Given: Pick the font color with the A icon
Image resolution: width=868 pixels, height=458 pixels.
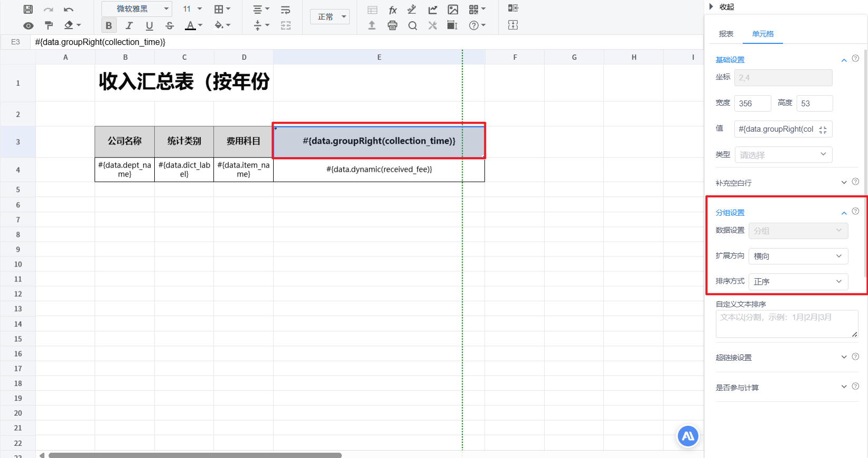Looking at the screenshot, I should pos(193,25).
